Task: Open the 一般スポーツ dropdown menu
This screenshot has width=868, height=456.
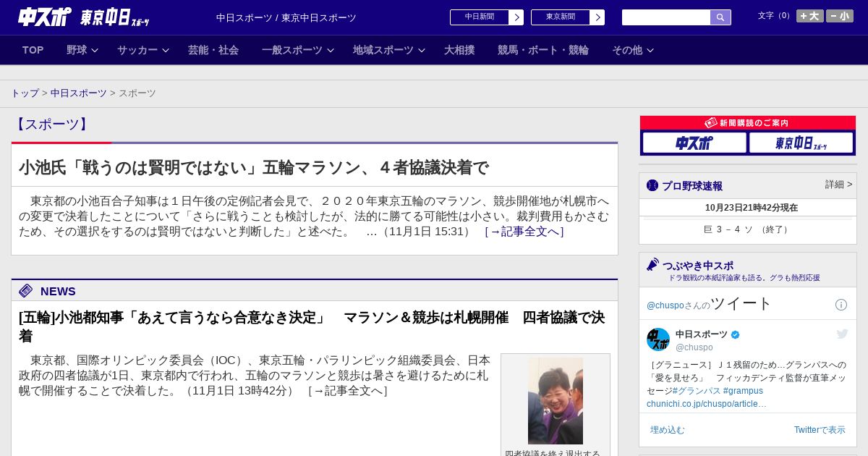Action: [298, 50]
